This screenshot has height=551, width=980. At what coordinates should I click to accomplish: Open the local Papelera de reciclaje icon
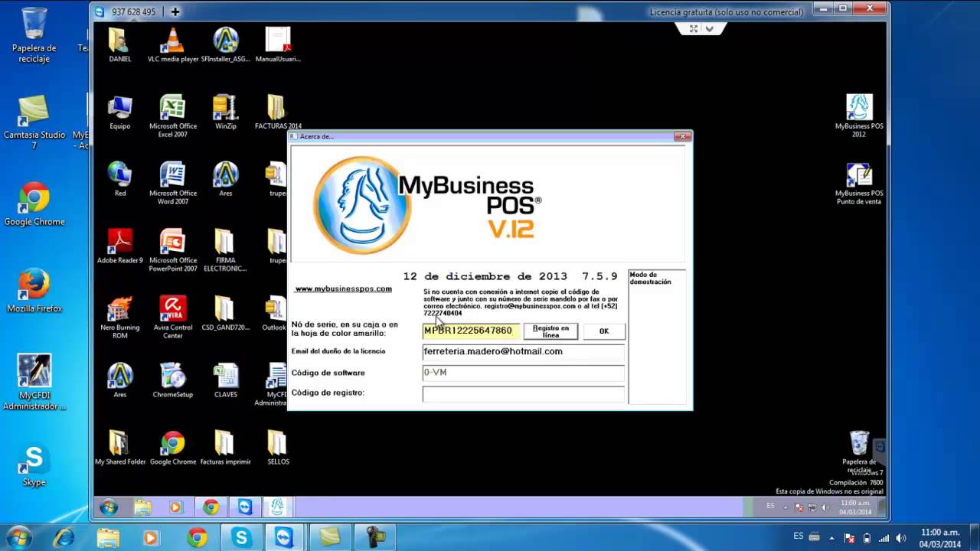[x=34, y=35]
